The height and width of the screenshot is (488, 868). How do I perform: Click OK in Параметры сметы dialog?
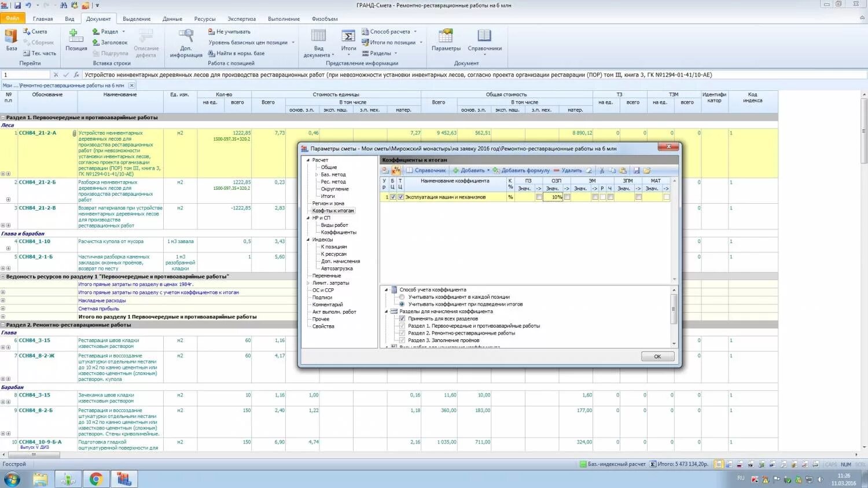657,356
